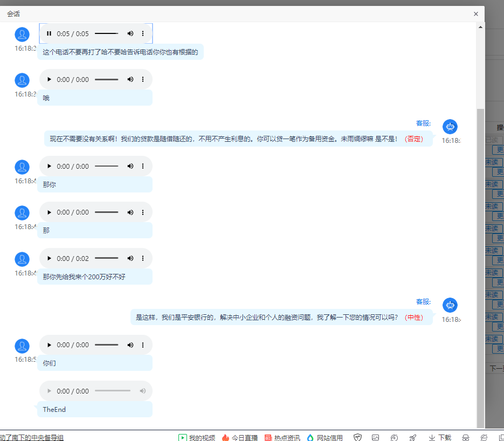
Task: Pause the first audio clip at 0:05
Action: click(49, 33)
